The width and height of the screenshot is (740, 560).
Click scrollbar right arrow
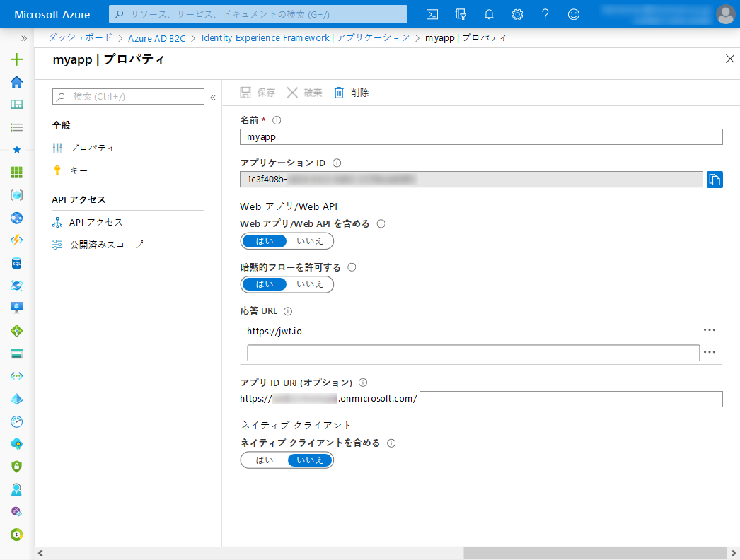[734, 553]
